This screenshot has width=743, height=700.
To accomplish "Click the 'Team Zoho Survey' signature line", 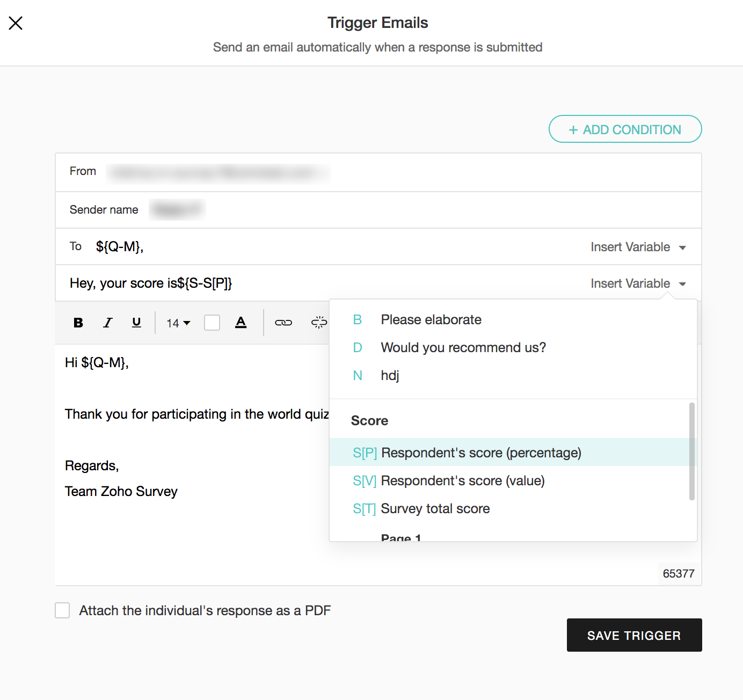I will (121, 491).
